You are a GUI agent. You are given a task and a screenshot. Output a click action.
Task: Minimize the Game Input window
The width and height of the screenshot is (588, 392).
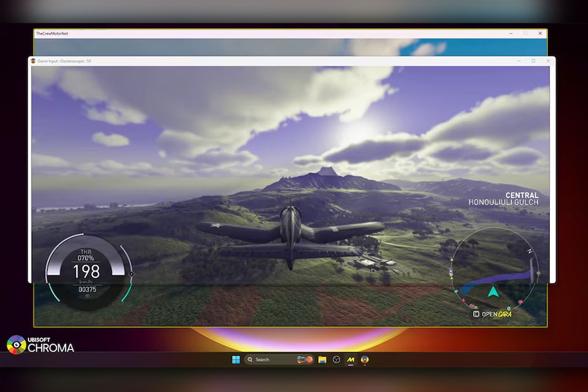519,61
